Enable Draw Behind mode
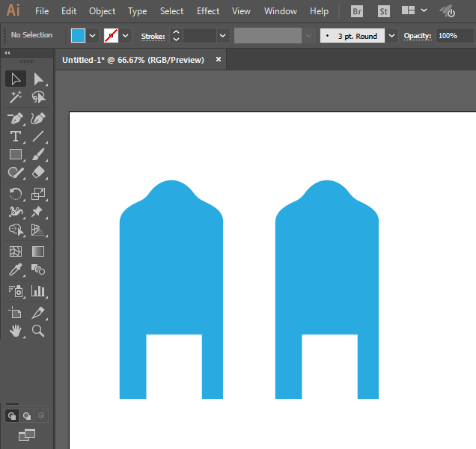476x449 pixels. click(26, 415)
